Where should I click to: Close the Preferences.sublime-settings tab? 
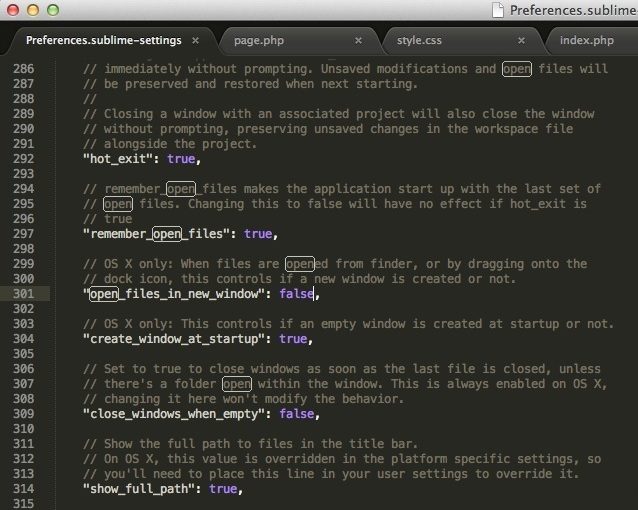(x=195, y=40)
